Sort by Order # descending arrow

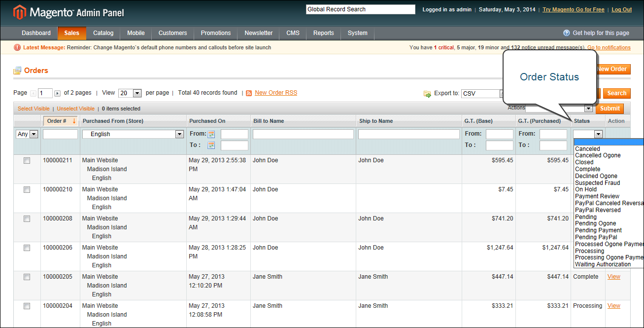click(74, 121)
